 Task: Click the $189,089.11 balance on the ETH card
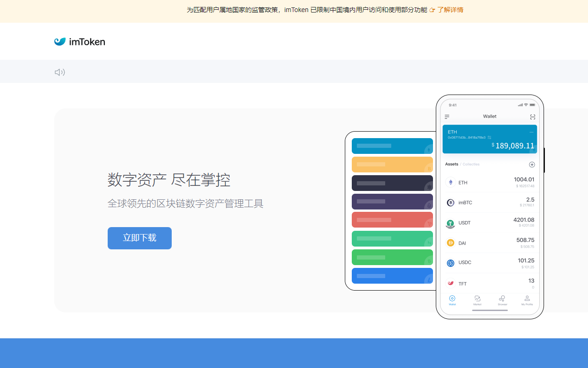click(x=513, y=146)
